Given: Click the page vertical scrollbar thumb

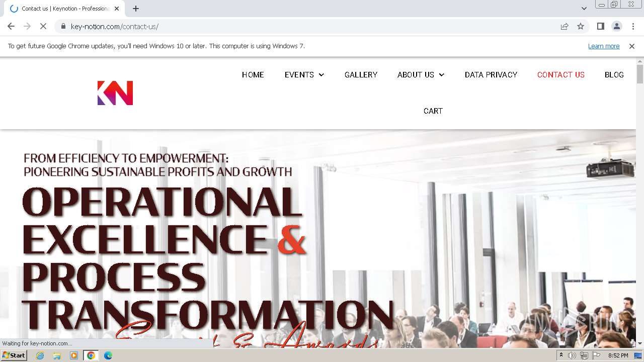Looking at the screenshot, I should click(x=640, y=74).
